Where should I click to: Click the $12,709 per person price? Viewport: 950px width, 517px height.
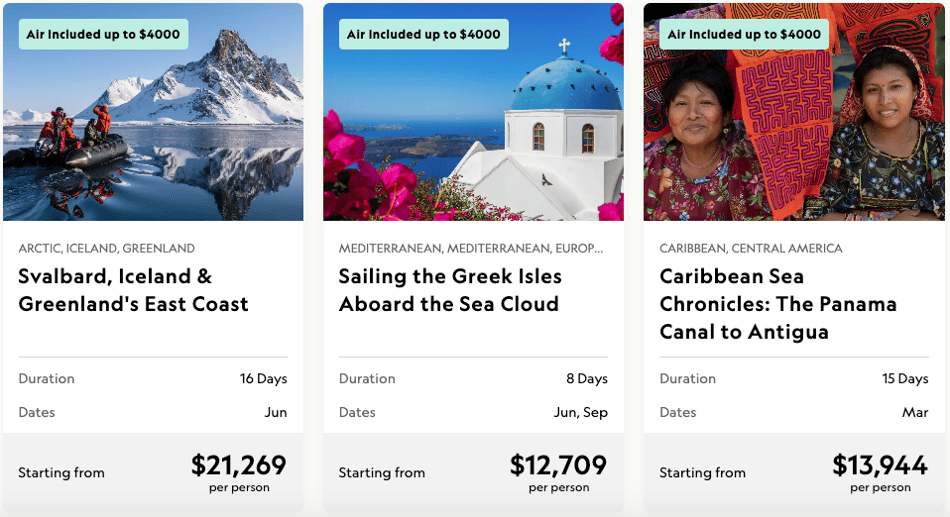(558, 473)
